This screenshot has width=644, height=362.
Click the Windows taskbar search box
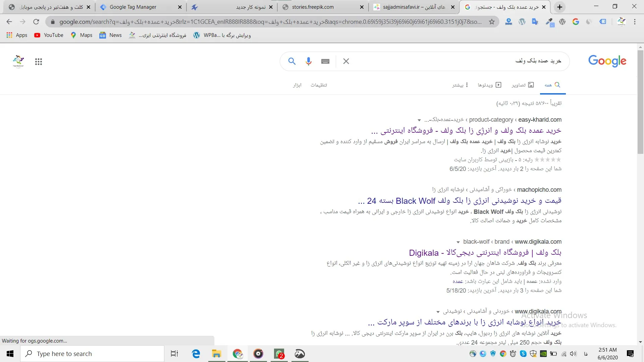[92, 354]
